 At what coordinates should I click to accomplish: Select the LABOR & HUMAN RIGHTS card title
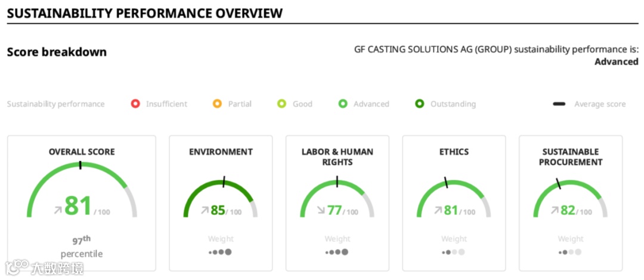click(337, 157)
